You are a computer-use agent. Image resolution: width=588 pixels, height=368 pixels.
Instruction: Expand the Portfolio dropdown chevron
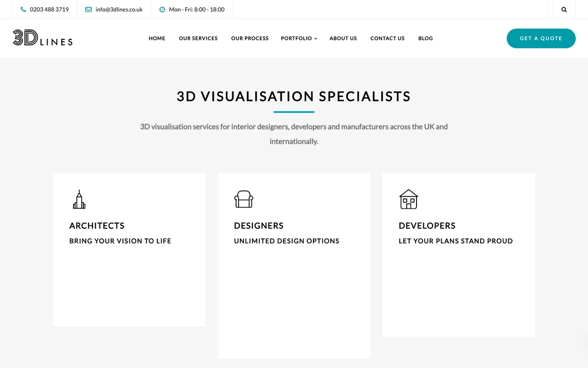316,38
